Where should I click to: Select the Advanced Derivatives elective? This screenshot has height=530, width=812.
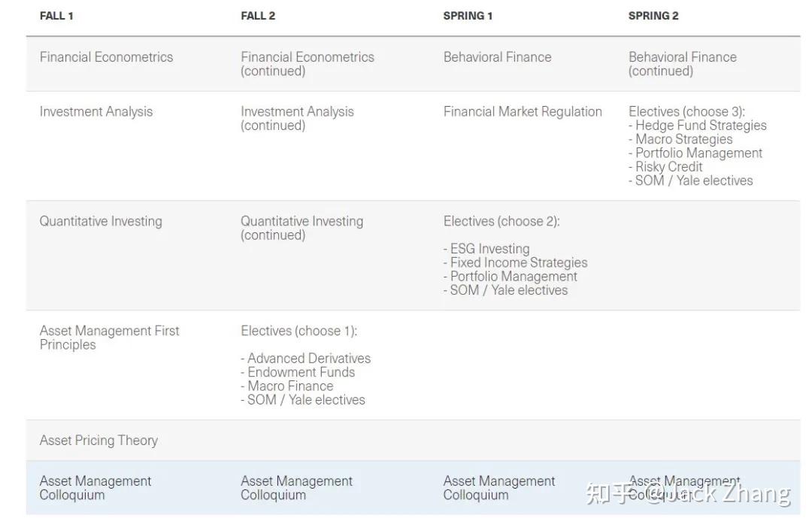click(308, 359)
